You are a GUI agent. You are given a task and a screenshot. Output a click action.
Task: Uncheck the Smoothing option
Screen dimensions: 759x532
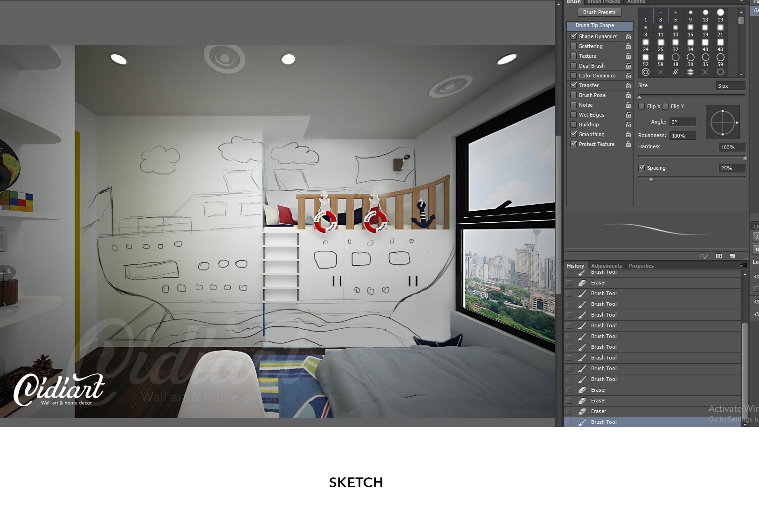(574, 134)
